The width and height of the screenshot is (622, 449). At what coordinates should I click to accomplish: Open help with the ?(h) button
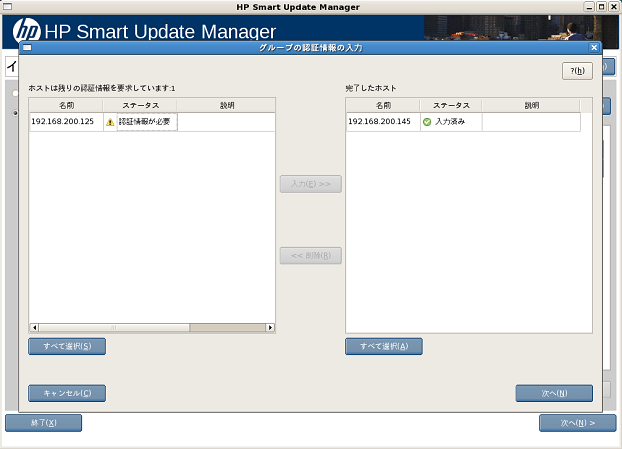point(577,70)
